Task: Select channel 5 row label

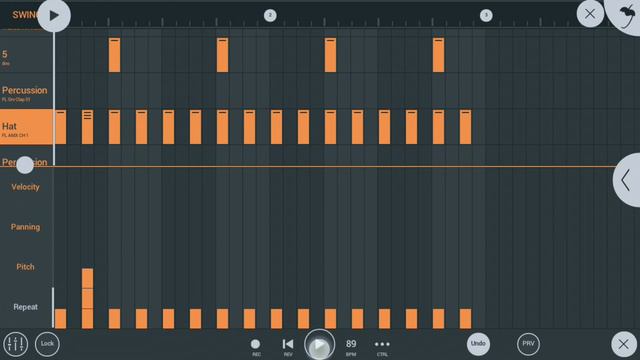Action: pyautogui.click(x=26, y=56)
